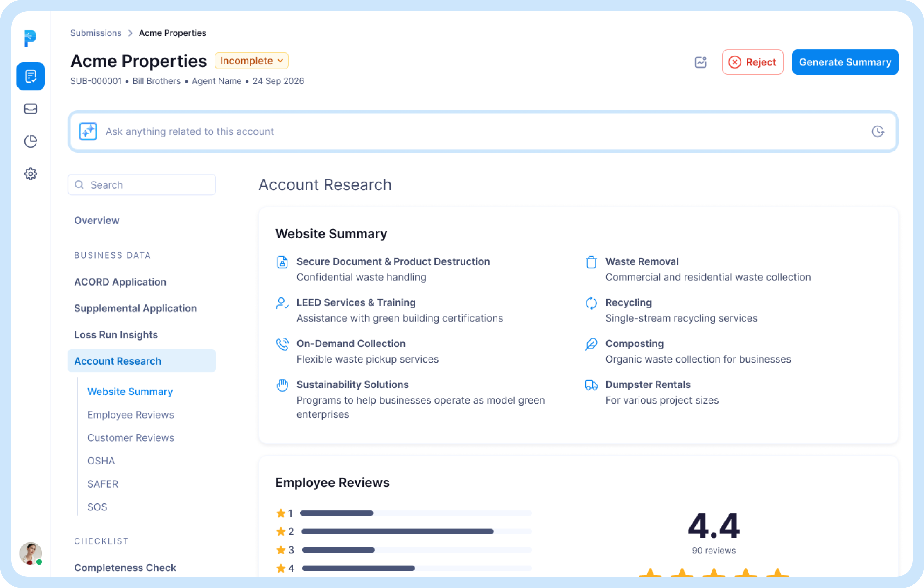The image size is (924, 588).
Task: Open the settings gear in the sidebar
Action: tap(31, 174)
